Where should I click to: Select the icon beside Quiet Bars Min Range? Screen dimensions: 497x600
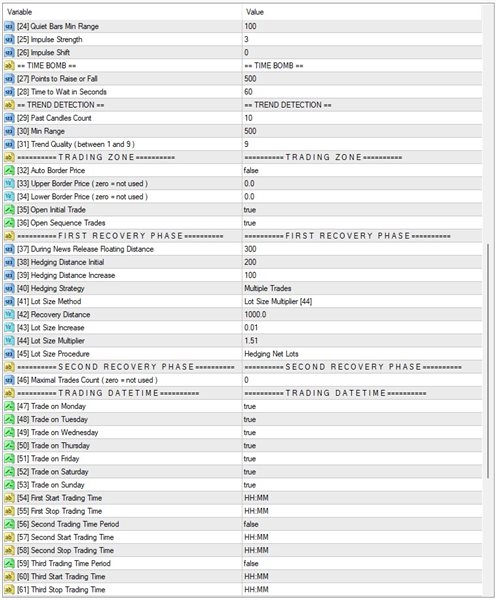9,26
